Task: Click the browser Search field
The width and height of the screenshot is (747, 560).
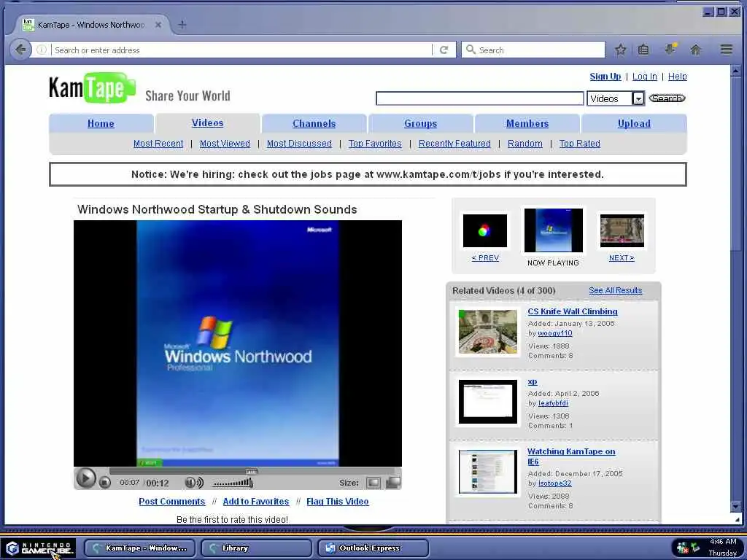Action: [x=533, y=50]
